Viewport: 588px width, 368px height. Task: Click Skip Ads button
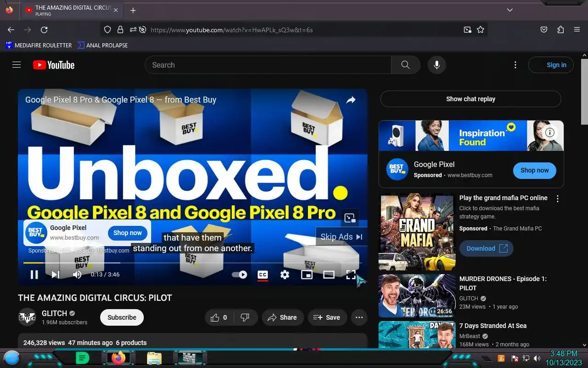coord(341,237)
